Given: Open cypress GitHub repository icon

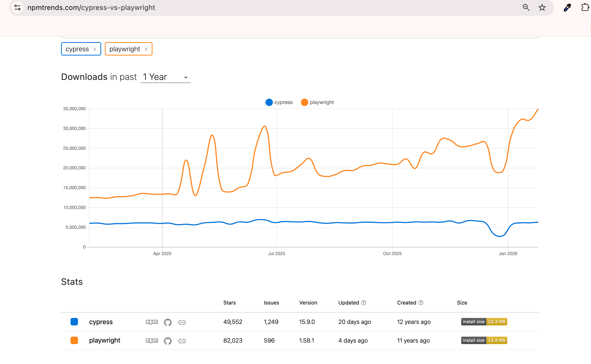Looking at the screenshot, I should [x=168, y=322].
